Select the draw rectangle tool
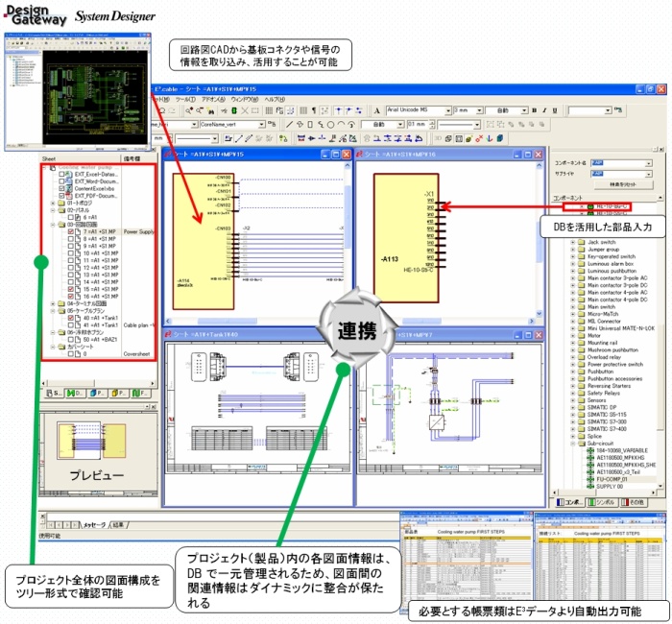This screenshot has width=672, height=624. coord(310,125)
